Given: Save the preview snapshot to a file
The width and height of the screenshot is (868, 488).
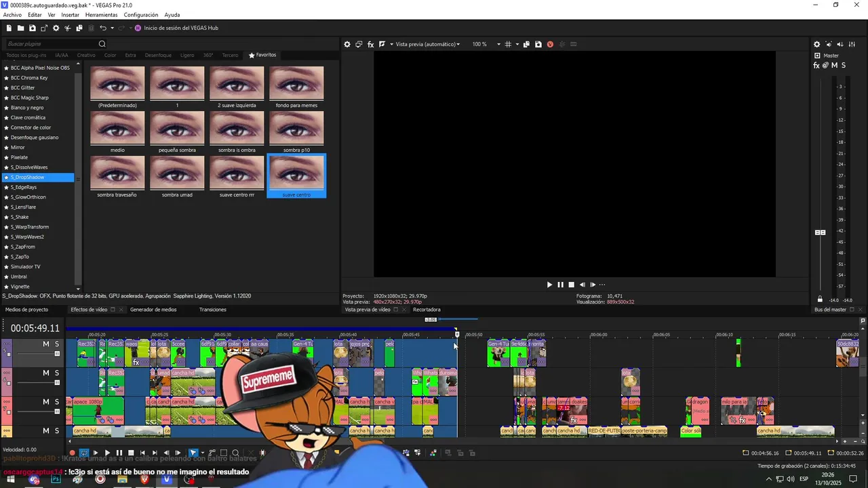Looking at the screenshot, I should pos(538,44).
